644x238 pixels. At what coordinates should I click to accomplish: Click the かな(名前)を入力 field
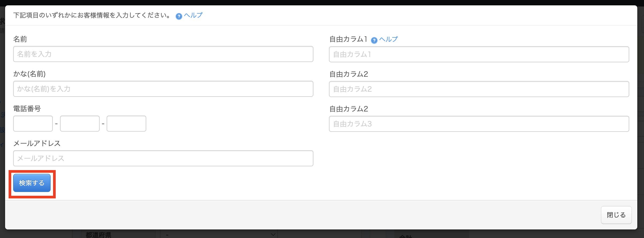point(163,89)
